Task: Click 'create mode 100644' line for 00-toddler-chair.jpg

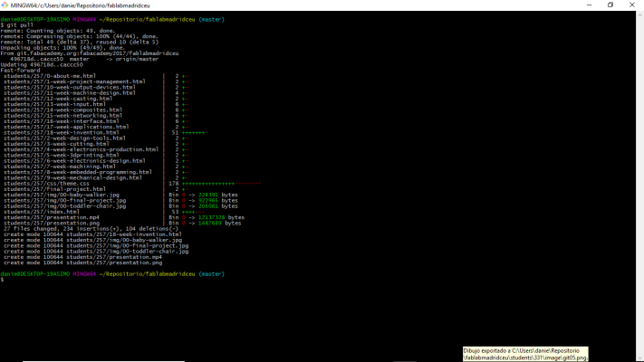Action: [96, 252]
